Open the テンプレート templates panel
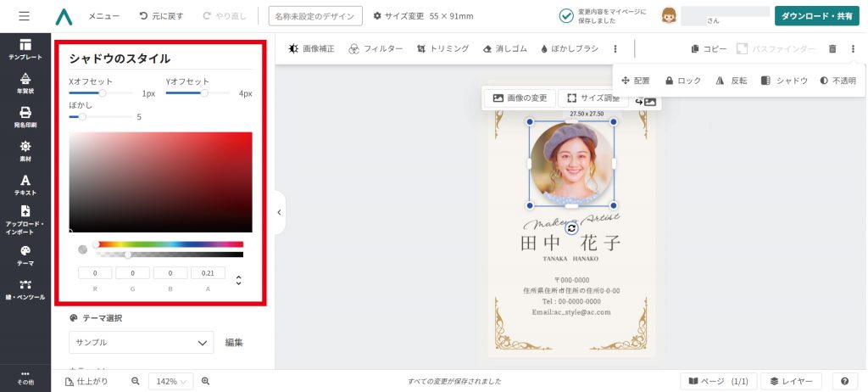This screenshot has width=868, height=392. 25,48
